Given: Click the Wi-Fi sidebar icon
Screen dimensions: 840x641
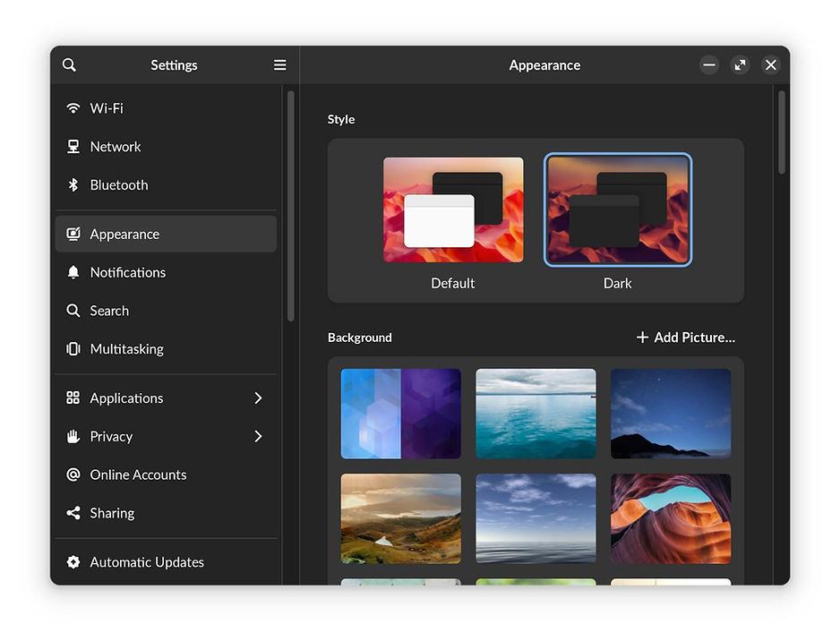Looking at the screenshot, I should [x=73, y=107].
